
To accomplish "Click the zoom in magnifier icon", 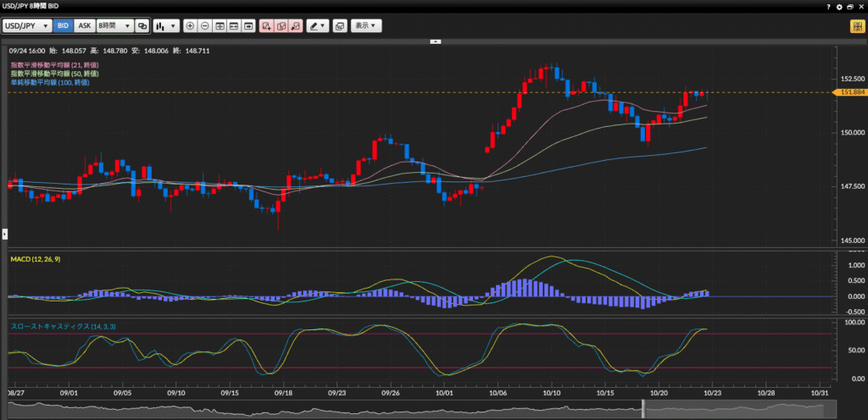I will point(190,26).
